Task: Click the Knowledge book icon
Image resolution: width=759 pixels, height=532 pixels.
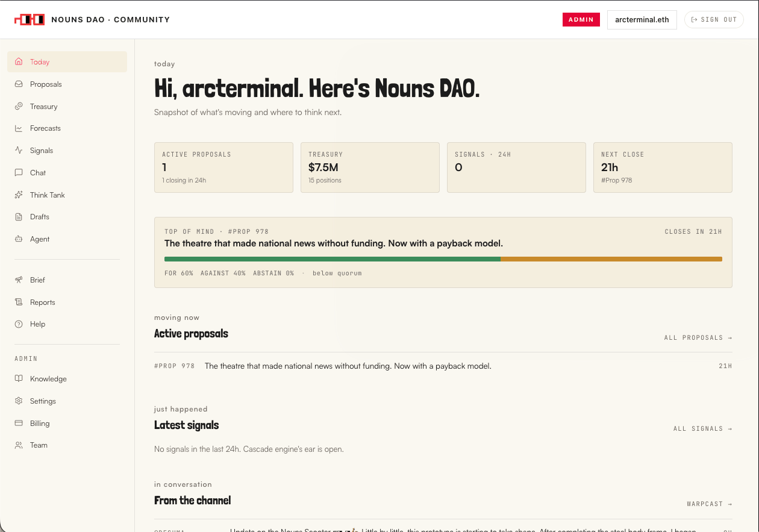Action: (x=19, y=379)
